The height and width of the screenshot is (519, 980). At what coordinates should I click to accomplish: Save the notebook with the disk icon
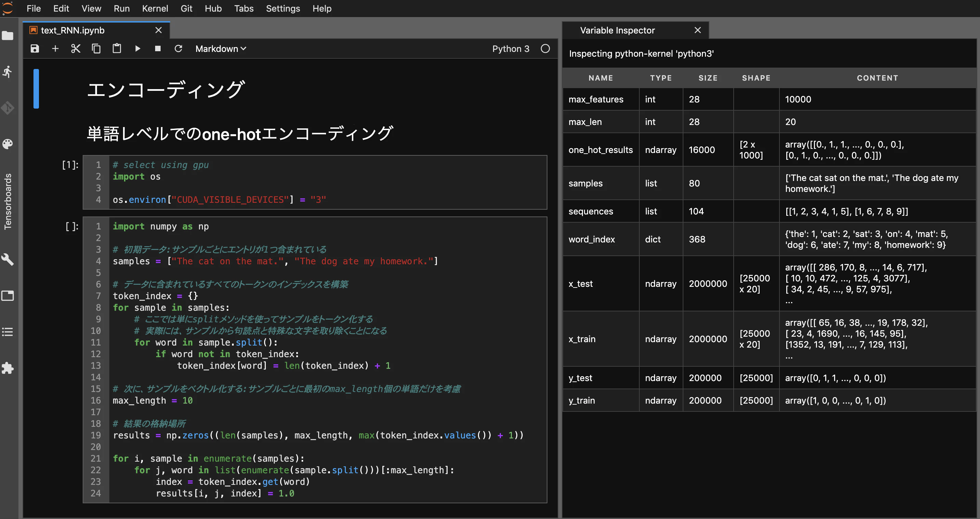[35, 49]
